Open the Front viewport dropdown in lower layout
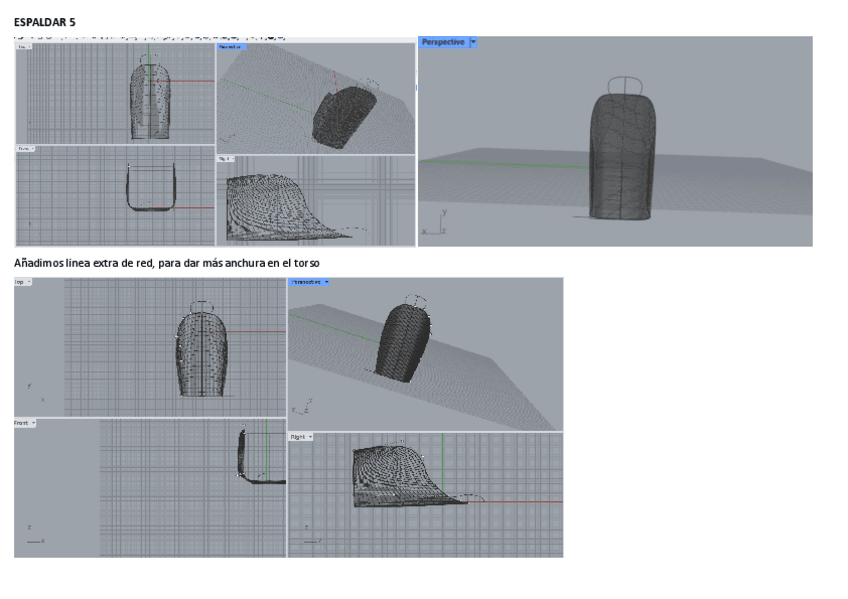This screenshot has width=848, height=599. [34, 423]
